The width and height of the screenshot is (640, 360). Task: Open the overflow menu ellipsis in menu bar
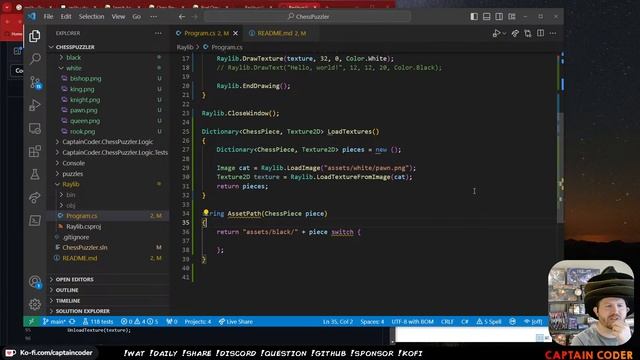tap(153, 17)
